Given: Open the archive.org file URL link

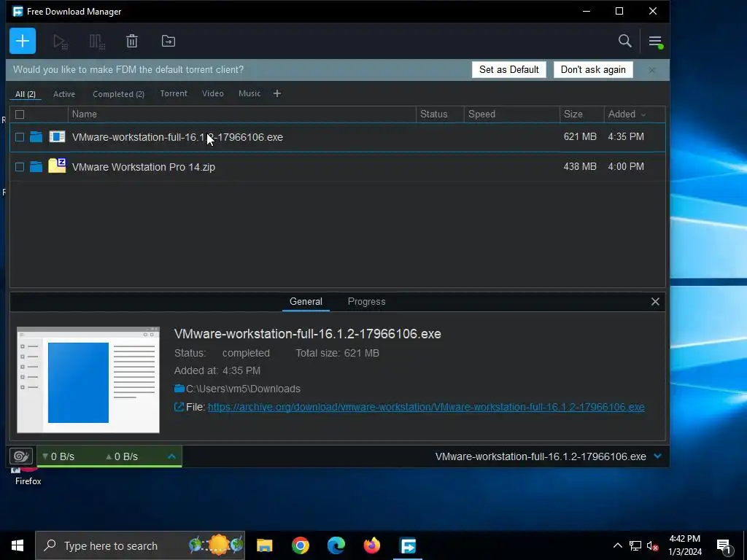Looking at the screenshot, I should click(x=426, y=407).
